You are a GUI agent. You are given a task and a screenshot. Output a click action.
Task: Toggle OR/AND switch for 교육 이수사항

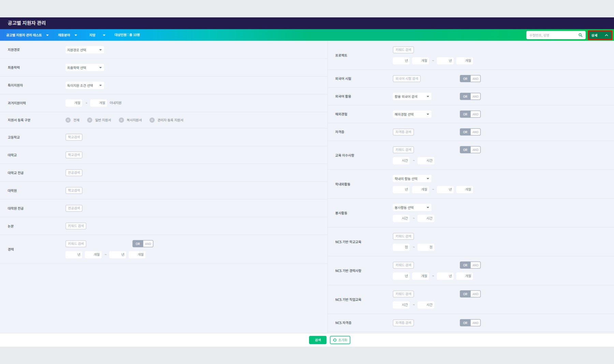(x=470, y=150)
